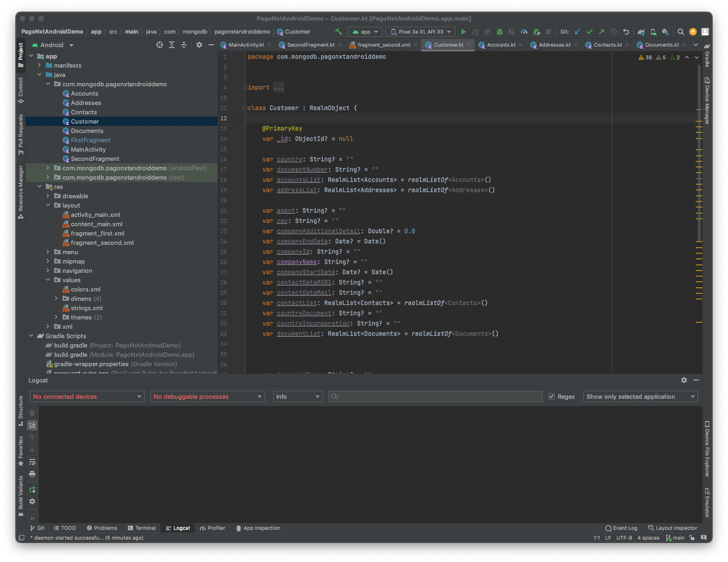Image resolution: width=728 pixels, height=562 pixels.
Task: Expand the drawable folder in project tree
Action: click(48, 196)
